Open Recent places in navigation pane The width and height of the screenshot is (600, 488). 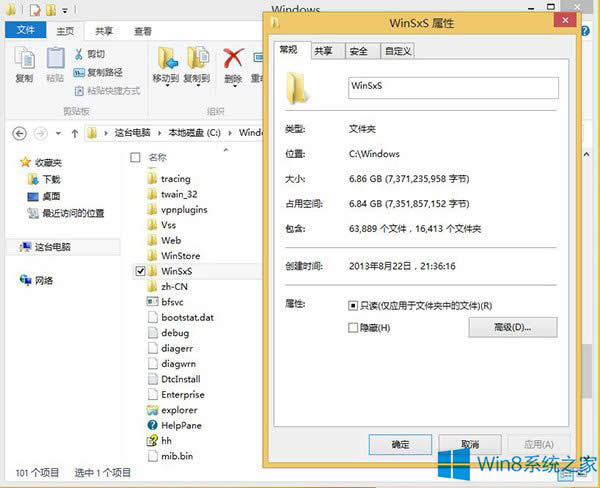pyautogui.click(x=65, y=213)
